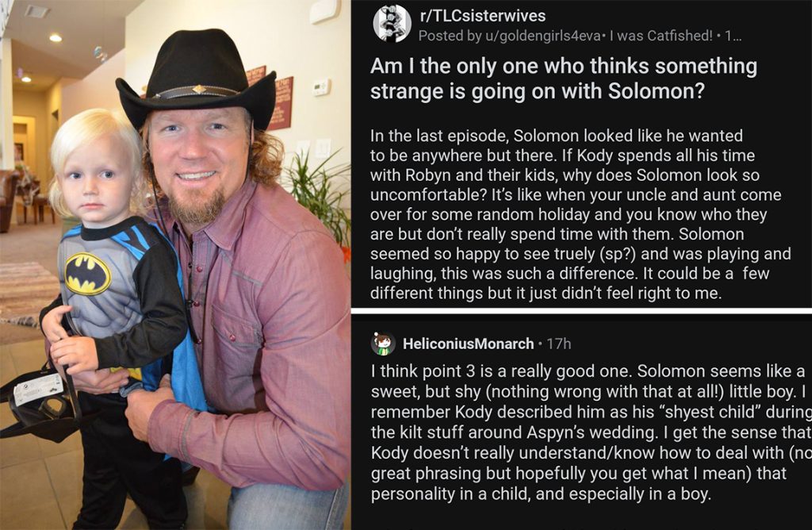Open the HeliconiusMonarch commenter avatar
The image size is (812, 530).
point(383,344)
